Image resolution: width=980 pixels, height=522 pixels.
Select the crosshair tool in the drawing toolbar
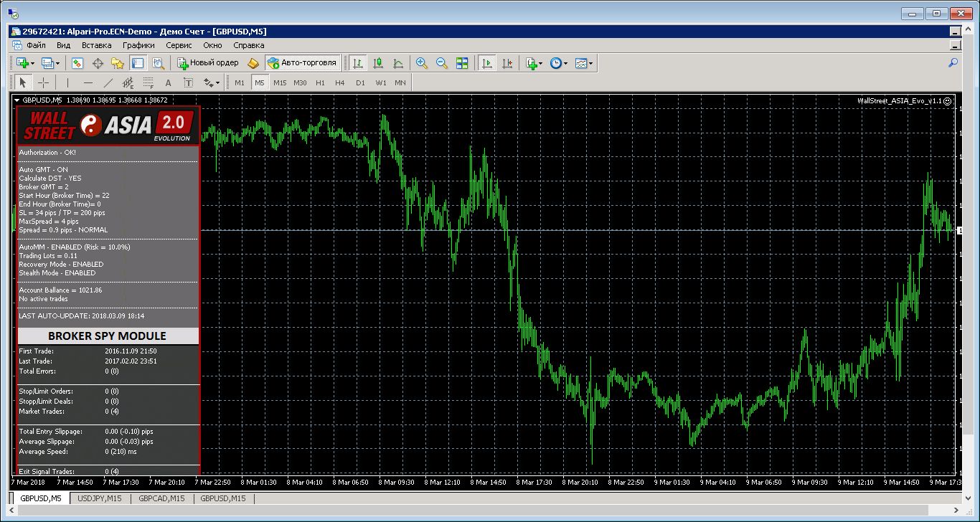43,82
